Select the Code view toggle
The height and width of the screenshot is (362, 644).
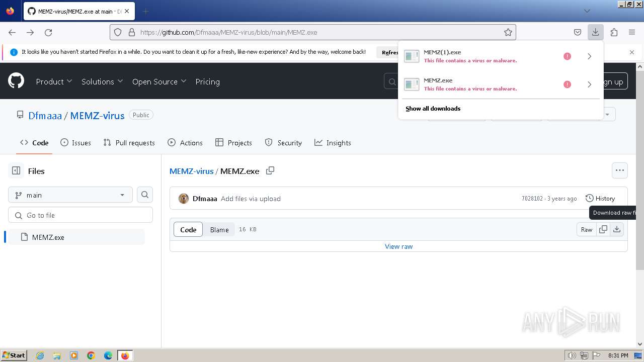pos(188,229)
